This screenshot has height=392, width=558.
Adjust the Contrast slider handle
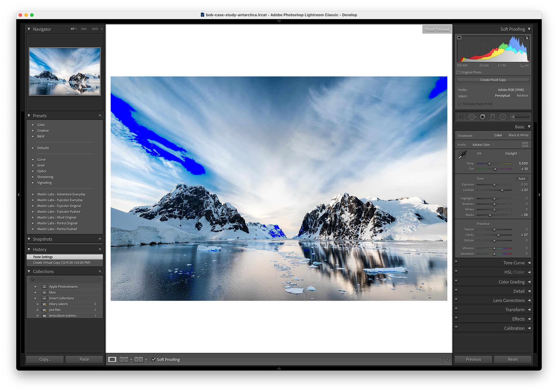[502, 190]
